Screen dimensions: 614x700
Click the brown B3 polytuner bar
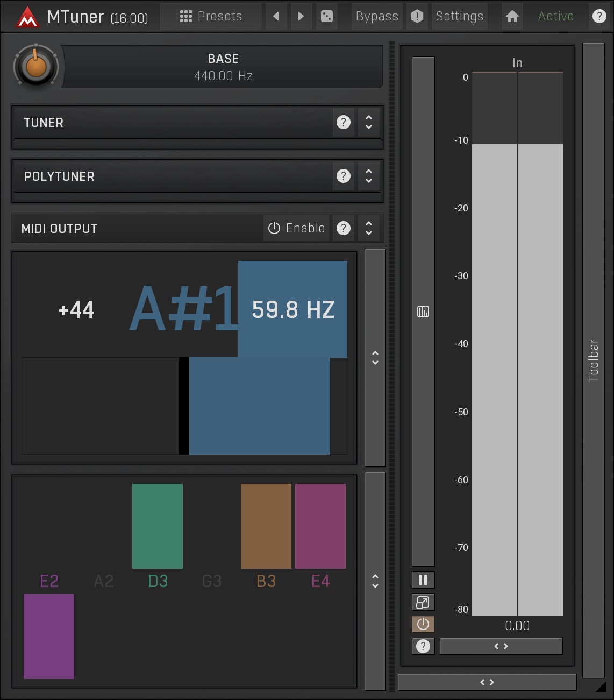266,526
